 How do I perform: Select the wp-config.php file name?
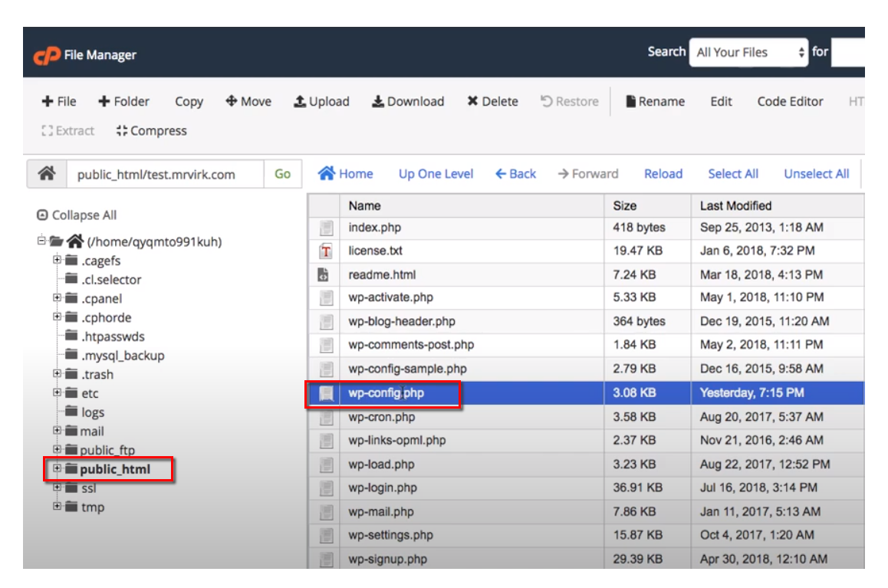point(386,393)
